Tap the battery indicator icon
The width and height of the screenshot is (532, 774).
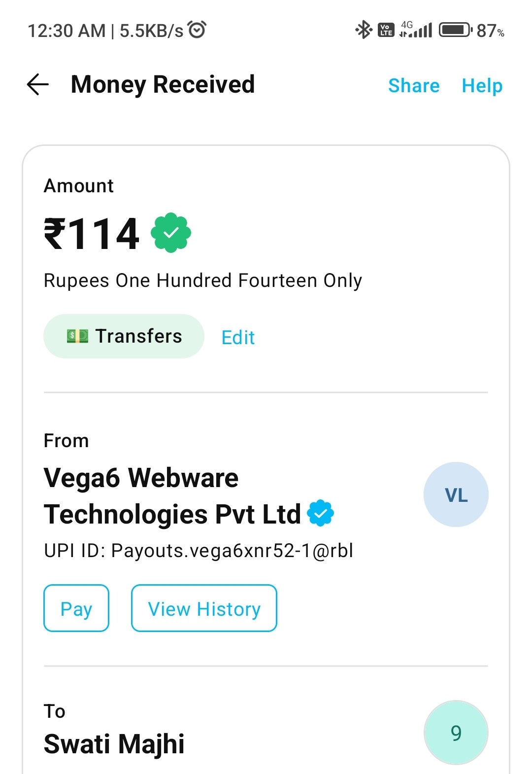455,30
